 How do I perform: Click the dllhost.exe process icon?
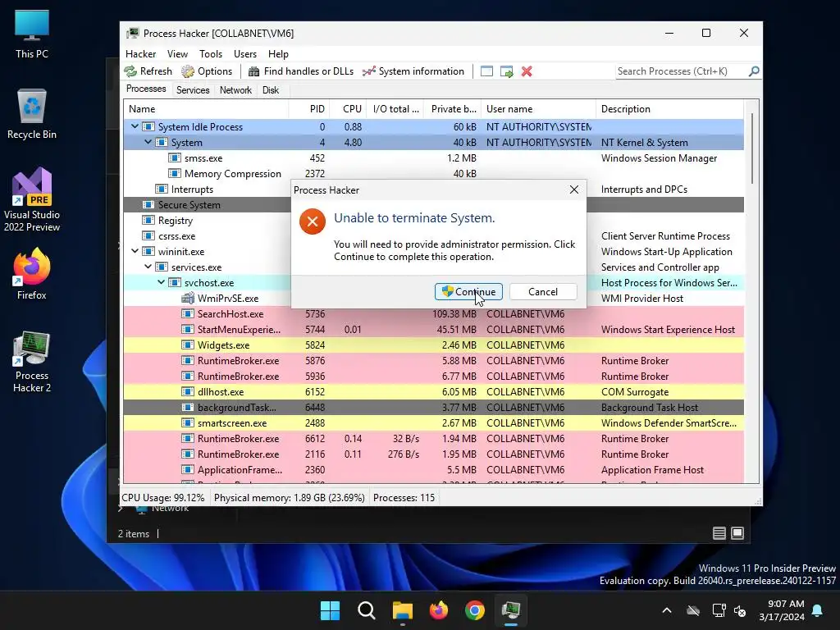pos(188,391)
